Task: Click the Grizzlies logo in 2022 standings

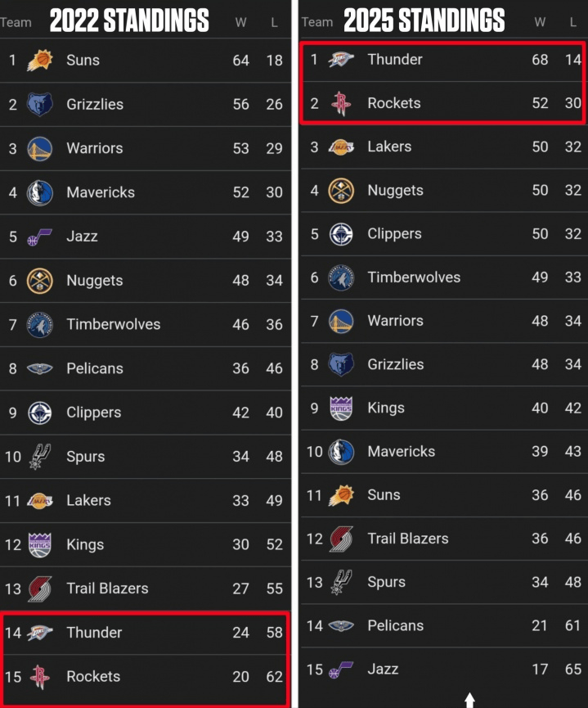Action: click(39, 105)
